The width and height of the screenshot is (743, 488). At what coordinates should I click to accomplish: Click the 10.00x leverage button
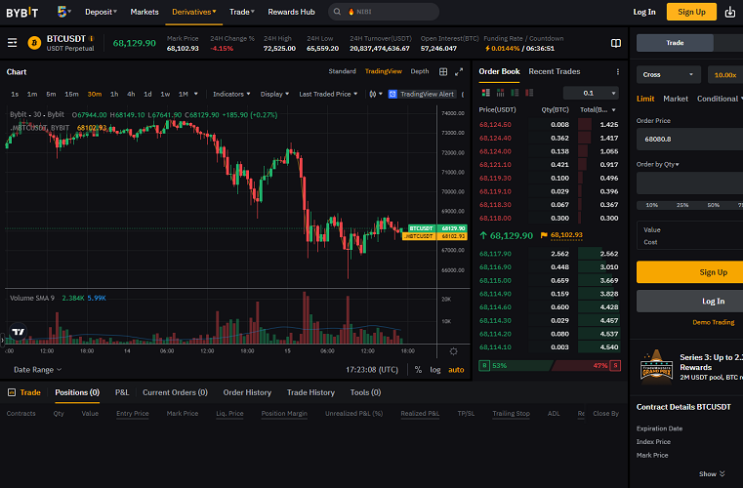pos(725,74)
